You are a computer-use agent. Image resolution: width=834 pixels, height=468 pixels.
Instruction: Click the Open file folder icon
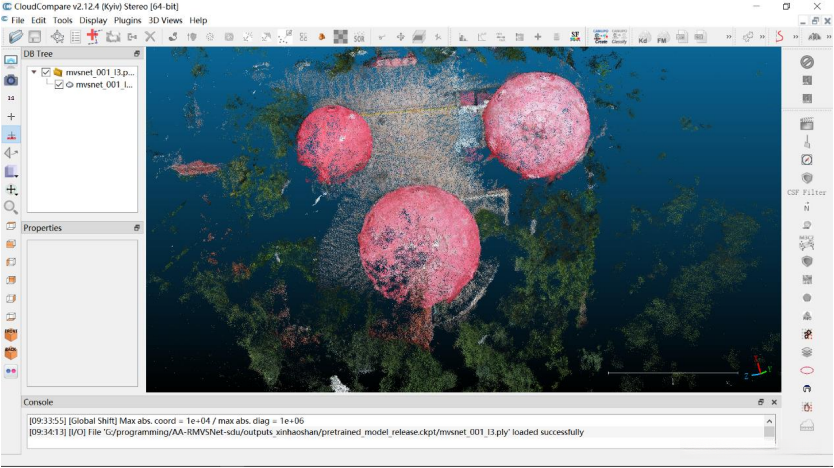tap(16, 37)
